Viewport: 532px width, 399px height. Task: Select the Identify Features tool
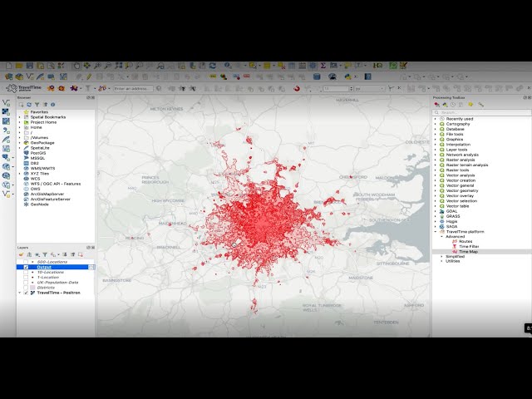228,66
